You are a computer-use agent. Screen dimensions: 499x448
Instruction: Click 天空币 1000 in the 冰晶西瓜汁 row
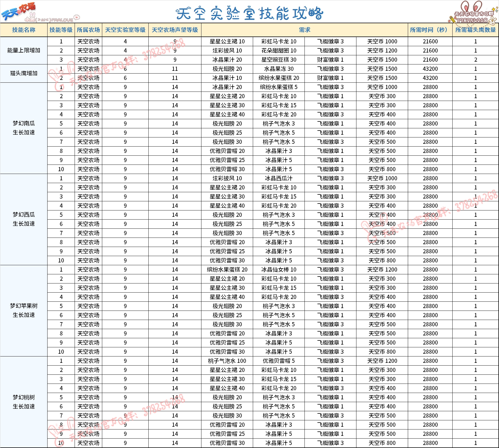(x=382, y=178)
